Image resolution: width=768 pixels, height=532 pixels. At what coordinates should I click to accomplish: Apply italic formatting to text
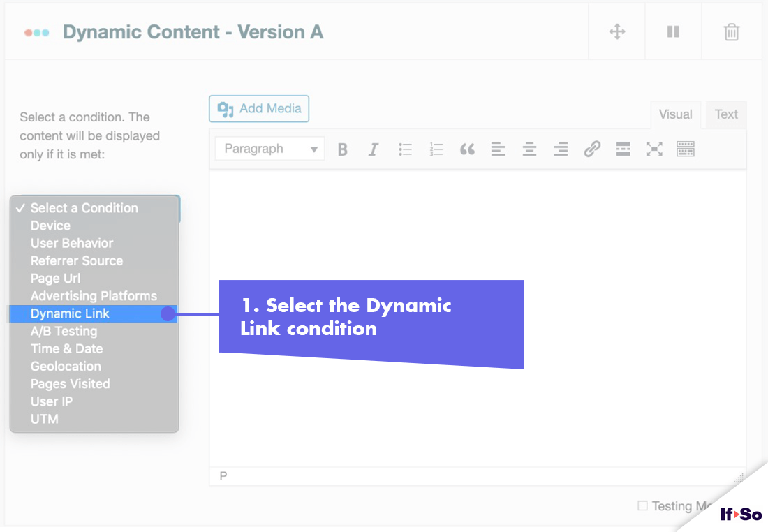pyautogui.click(x=374, y=149)
